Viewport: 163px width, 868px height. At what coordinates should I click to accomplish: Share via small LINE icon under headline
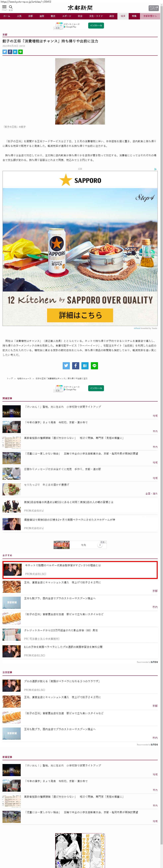pyautogui.click(x=21, y=52)
